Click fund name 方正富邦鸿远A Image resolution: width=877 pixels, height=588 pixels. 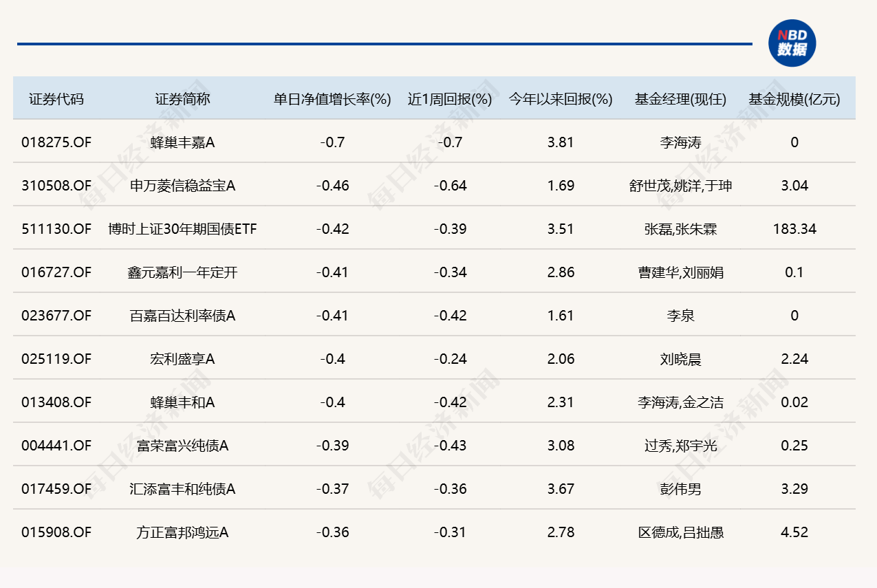pyautogui.click(x=182, y=533)
